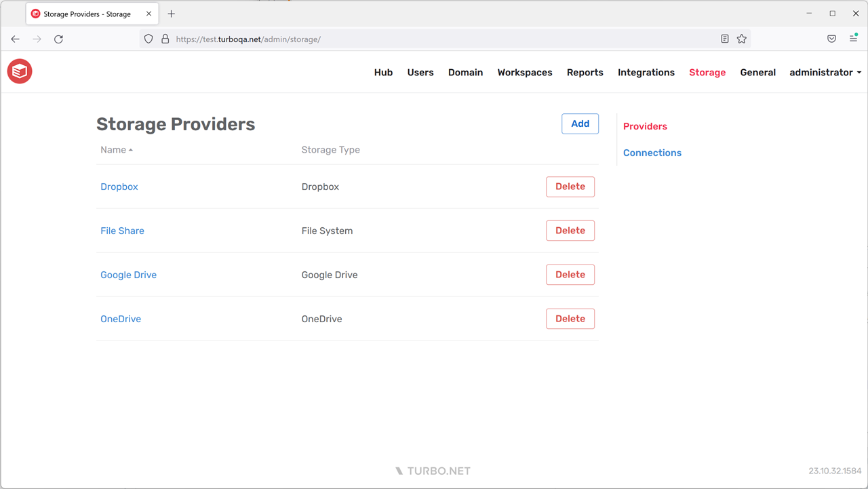Add a new storage provider
Viewport: 868px width, 489px height.
[580, 123]
